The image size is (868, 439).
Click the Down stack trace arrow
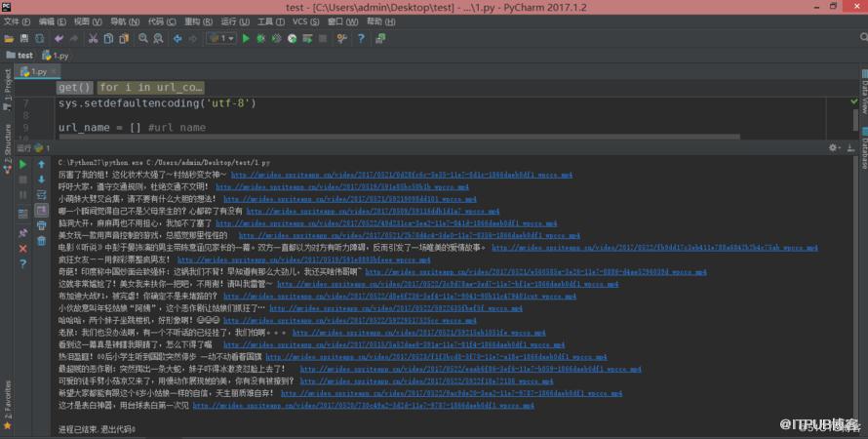pos(42,180)
